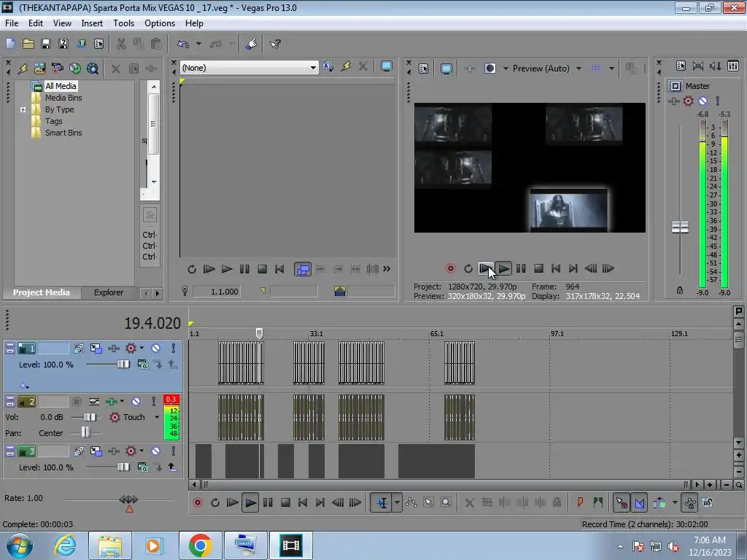Viewport: 747px width, 560px height.
Task: Click the trimmer timecode field 1.1.000
Action: [x=217, y=292]
